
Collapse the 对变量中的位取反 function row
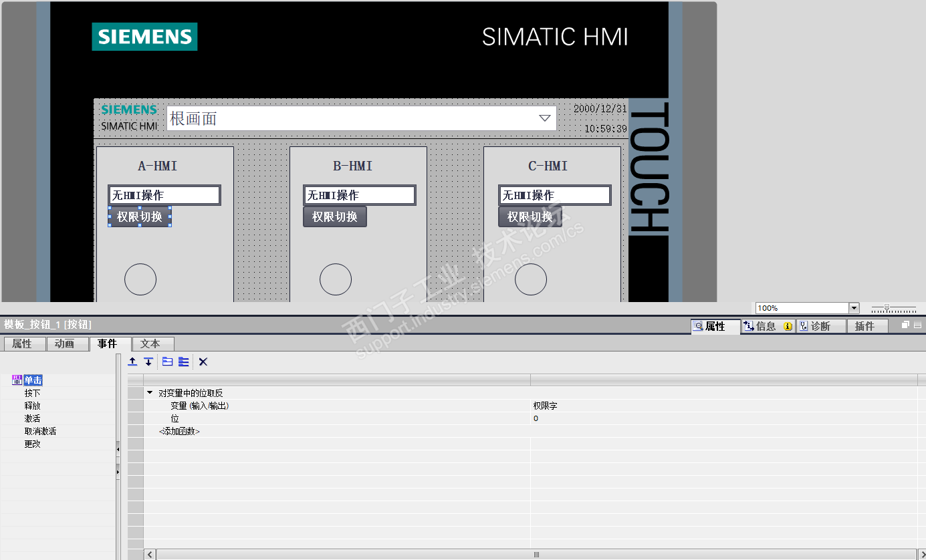click(150, 393)
